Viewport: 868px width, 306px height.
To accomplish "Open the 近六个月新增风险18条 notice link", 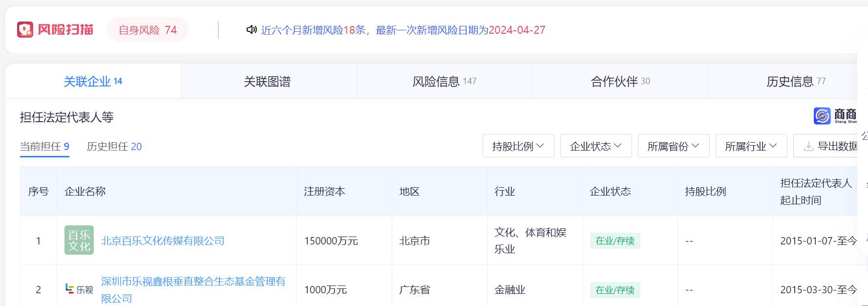I will click(x=403, y=30).
